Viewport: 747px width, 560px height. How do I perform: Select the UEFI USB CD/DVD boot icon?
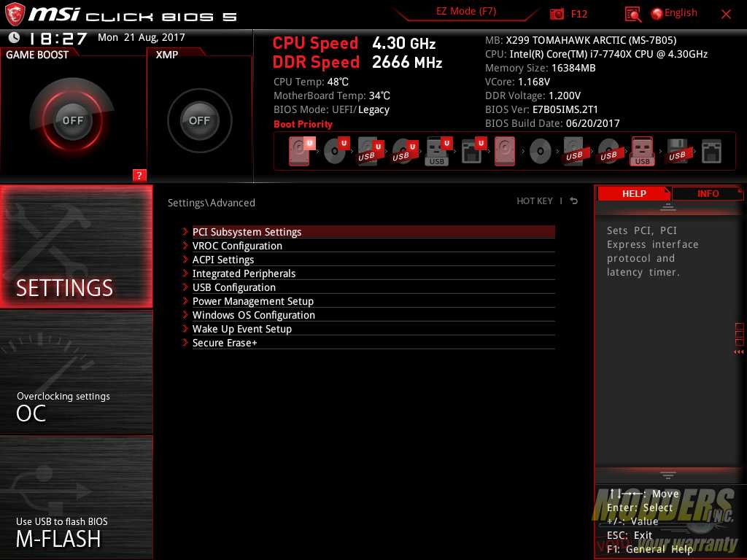coord(404,151)
